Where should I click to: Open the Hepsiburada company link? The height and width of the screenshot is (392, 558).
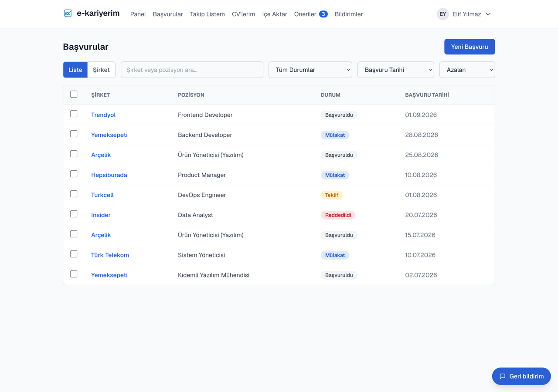(109, 175)
